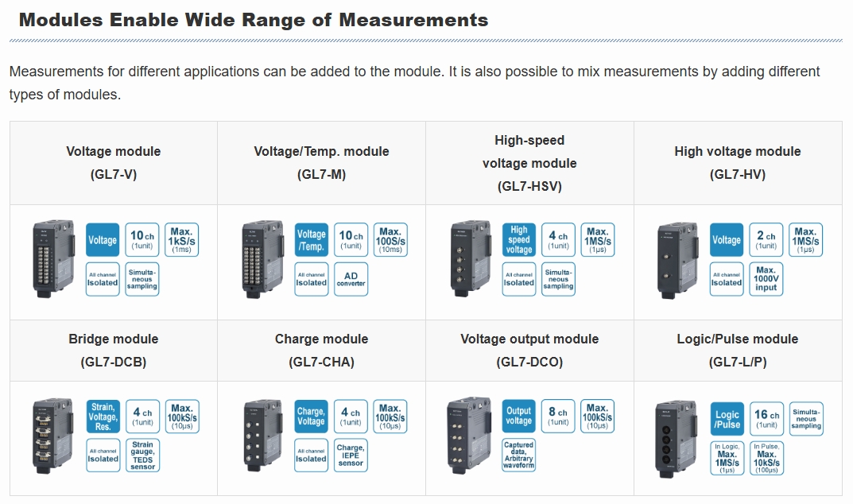
Task: Click the Voltage output module (GL7-DCO) heading
Action: pyautogui.click(x=529, y=351)
